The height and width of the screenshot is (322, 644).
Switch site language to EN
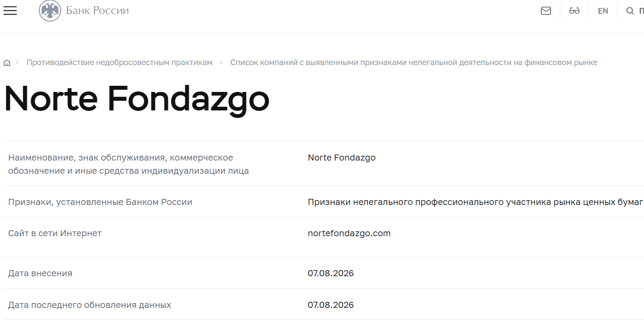tap(603, 11)
